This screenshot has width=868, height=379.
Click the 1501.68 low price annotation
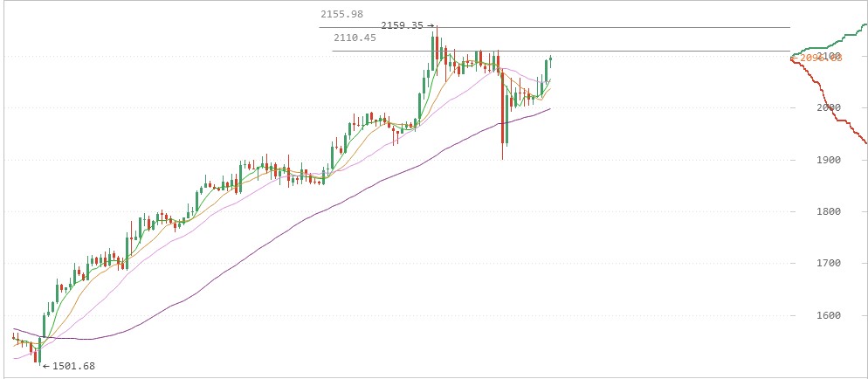point(69,366)
